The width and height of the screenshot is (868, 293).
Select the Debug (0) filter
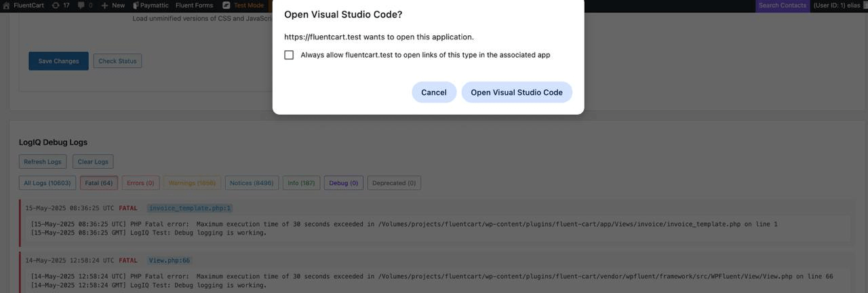pyautogui.click(x=344, y=182)
